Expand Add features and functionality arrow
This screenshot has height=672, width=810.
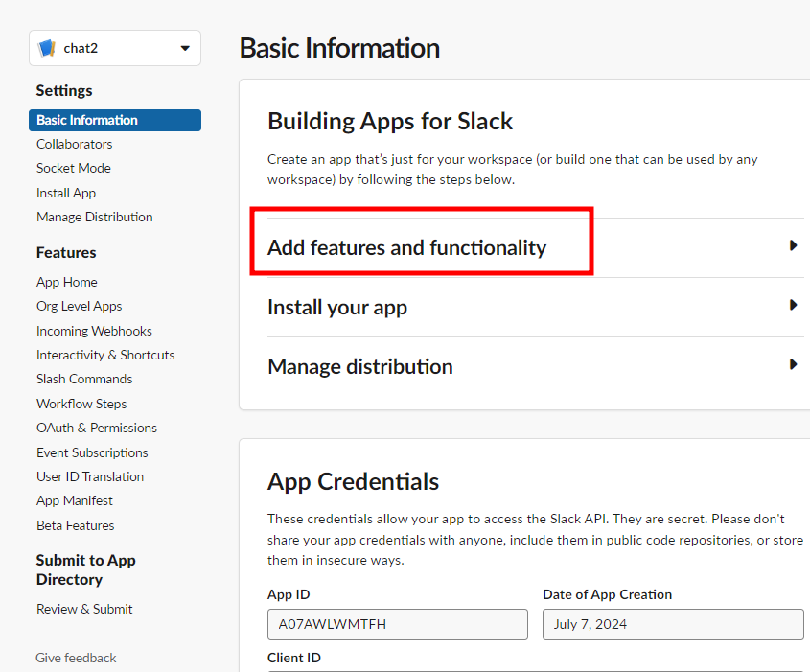point(793,245)
